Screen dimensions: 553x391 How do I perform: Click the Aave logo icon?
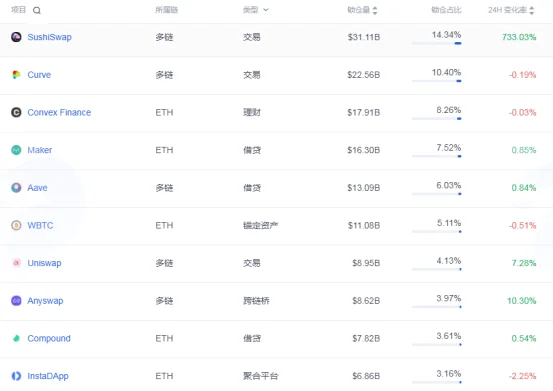(16, 188)
